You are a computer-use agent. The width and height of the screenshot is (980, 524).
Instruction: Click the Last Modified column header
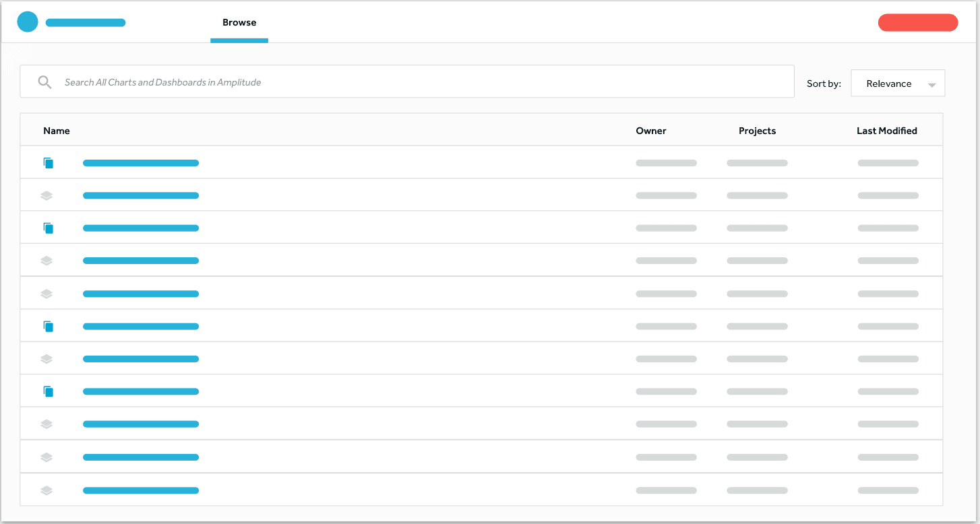pyautogui.click(x=887, y=130)
